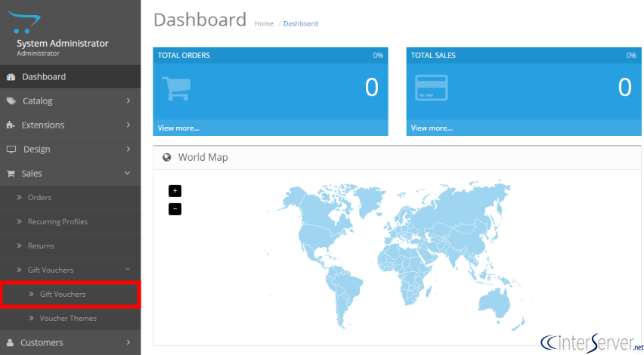This screenshot has width=644, height=355.
Task: Open Recurring Profiles under Sales
Action: [x=57, y=221]
